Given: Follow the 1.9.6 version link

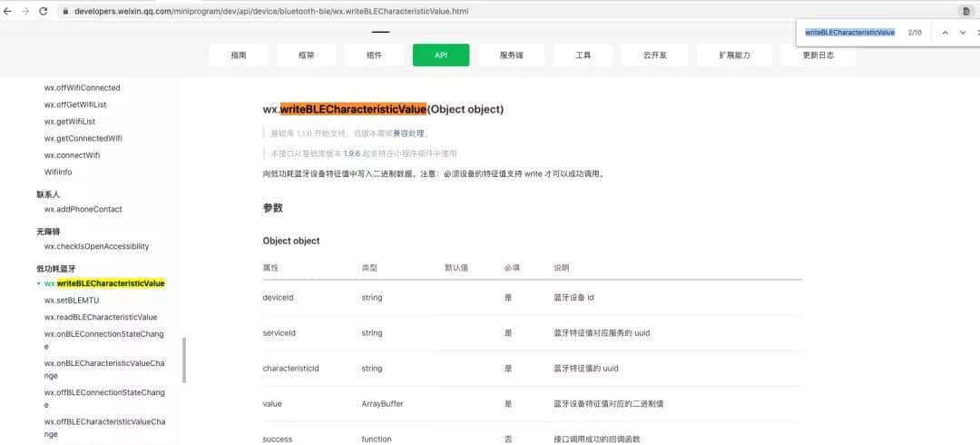Looking at the screenshot, I should (352, 153).
